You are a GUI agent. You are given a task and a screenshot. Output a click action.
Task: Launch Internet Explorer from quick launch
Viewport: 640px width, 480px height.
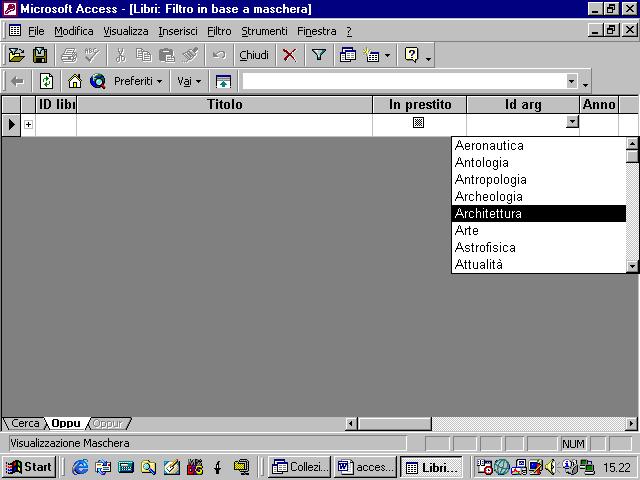(80, 467)
